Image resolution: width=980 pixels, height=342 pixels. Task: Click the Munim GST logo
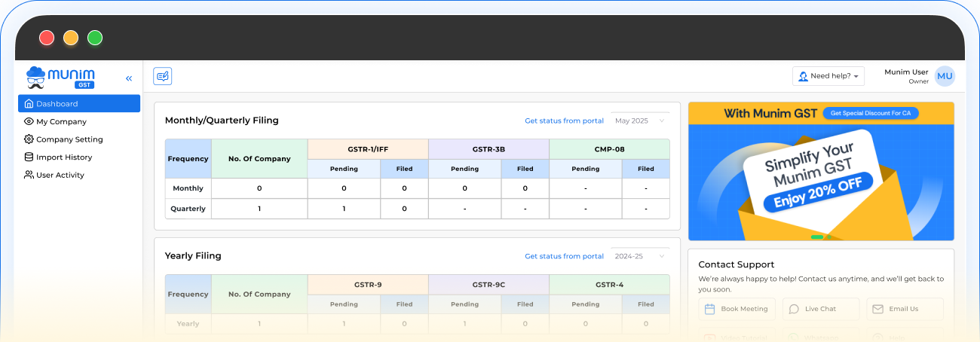coord(60,77)
